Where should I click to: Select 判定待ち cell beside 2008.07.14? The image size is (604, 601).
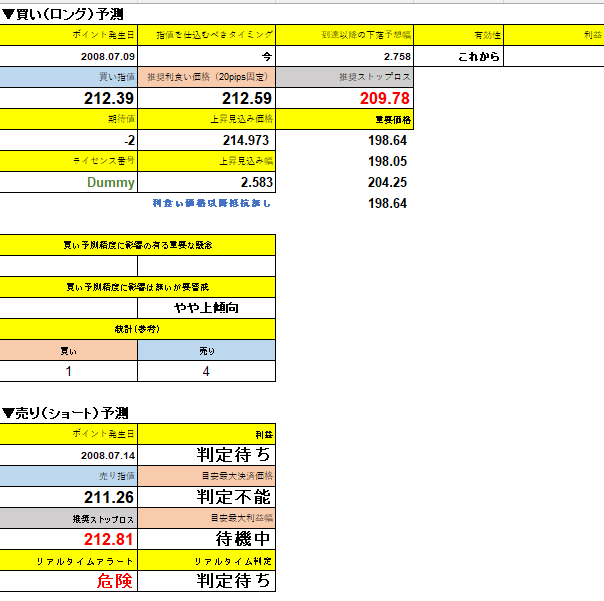point(206,455)
